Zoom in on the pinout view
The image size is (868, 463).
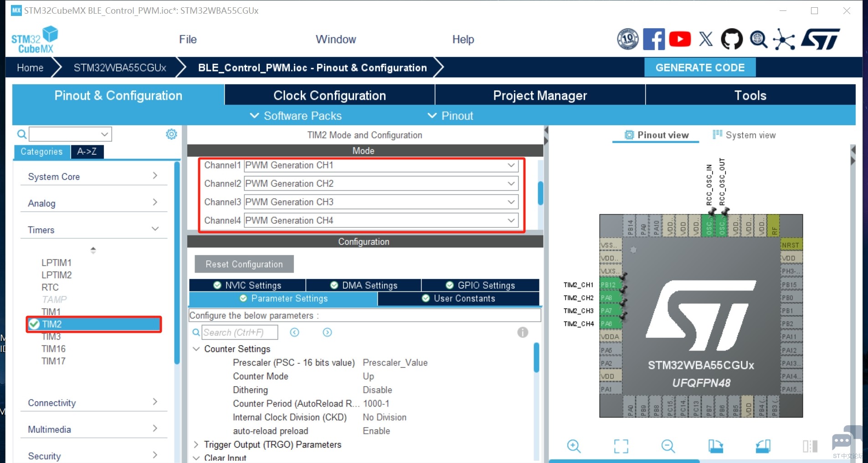574,446
